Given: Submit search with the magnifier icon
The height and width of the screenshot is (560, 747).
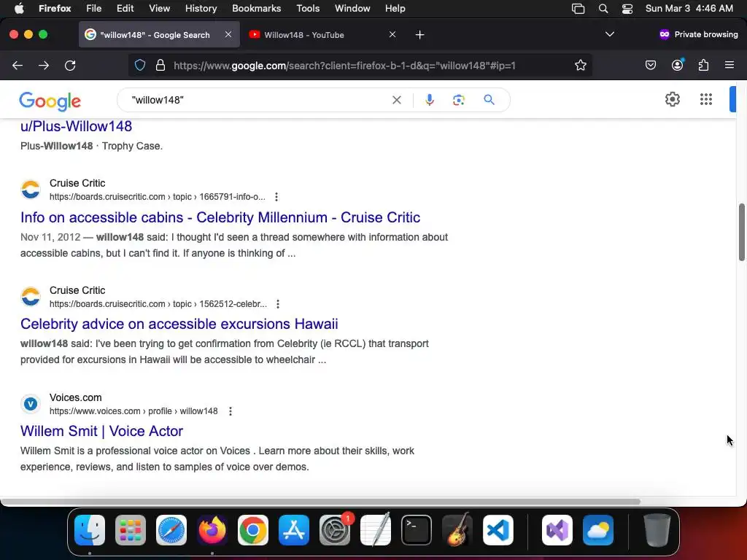Looking at the screenshot, I should pos(489,100).
